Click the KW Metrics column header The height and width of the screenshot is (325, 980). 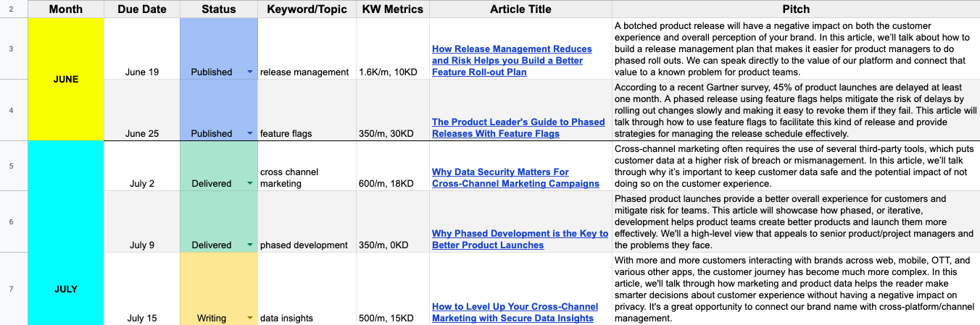click(392, 9)
